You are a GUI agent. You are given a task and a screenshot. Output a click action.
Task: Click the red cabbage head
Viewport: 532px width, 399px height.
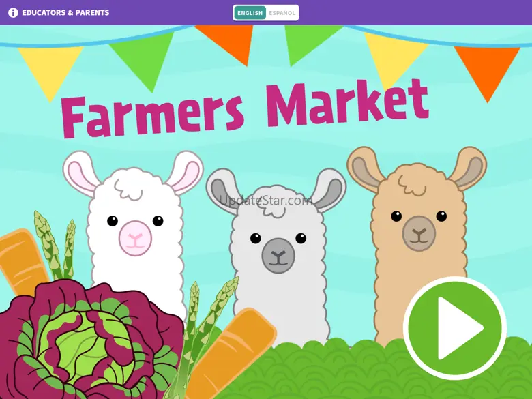(90, 341)
